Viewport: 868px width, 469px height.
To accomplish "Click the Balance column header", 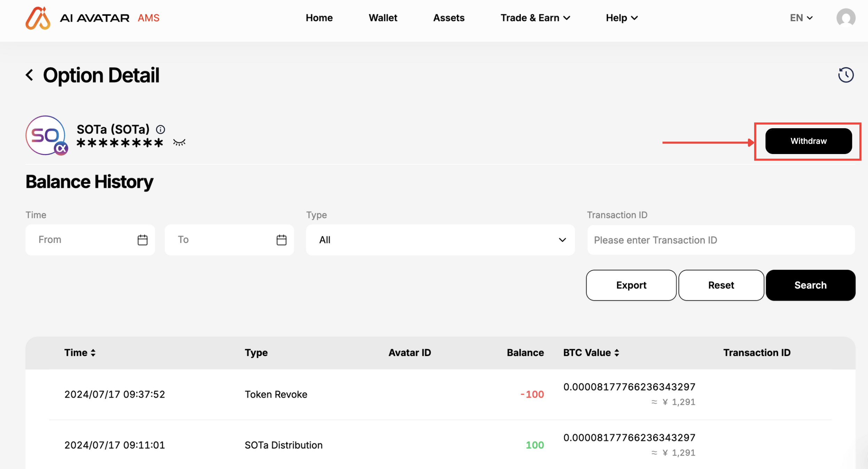I will pos(525,353).
